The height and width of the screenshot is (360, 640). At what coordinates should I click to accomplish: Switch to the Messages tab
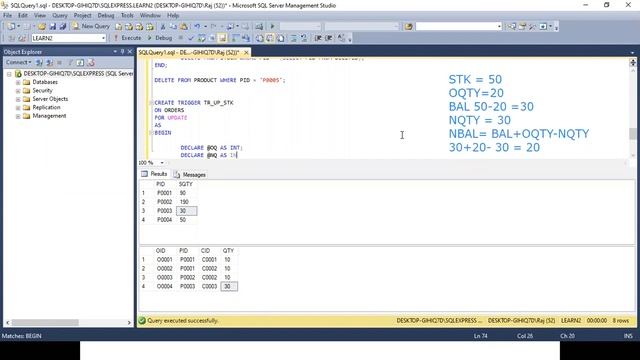tap(190, 175)
